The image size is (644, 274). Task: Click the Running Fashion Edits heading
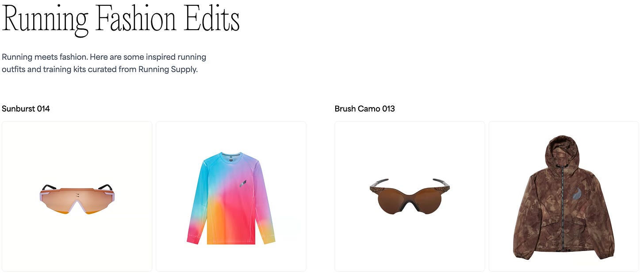pos(121,19)
